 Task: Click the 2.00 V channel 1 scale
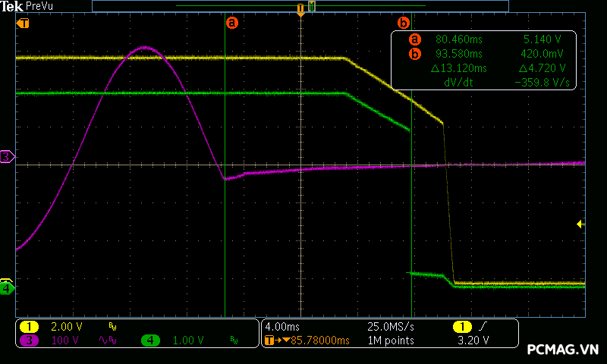point(67,327)
